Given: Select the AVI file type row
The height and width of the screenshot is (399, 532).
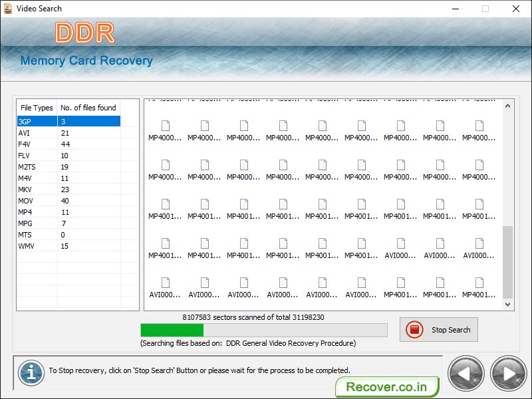Looking at the screenshot, I should pyautogui.click(x=37, y=132).
